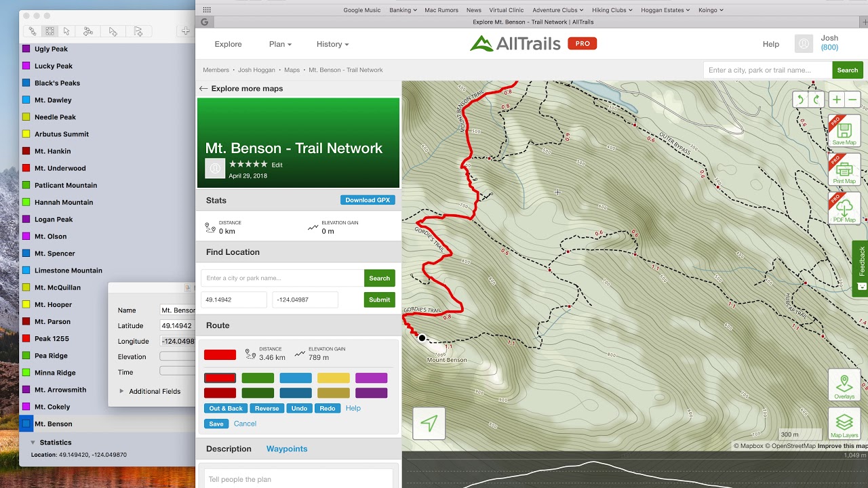
Task: Open the Banking bookmarks dropdown
Action: click(x=403, y=10)
